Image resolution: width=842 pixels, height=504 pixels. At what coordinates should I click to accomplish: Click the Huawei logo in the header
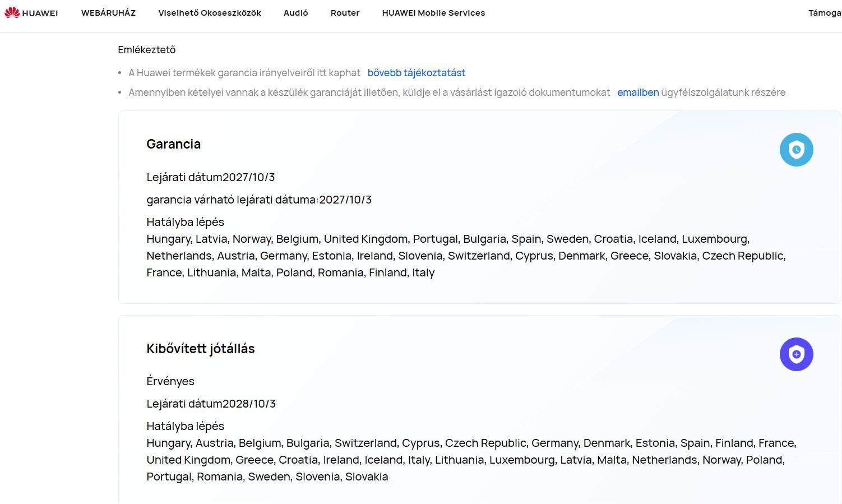pyautogui.click(x=31, y=13)
